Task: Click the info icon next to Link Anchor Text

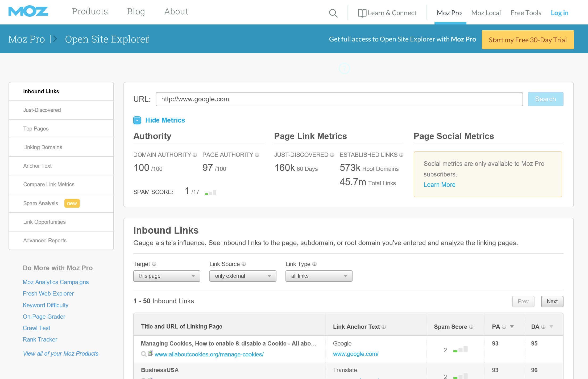Action: [384, 327]
